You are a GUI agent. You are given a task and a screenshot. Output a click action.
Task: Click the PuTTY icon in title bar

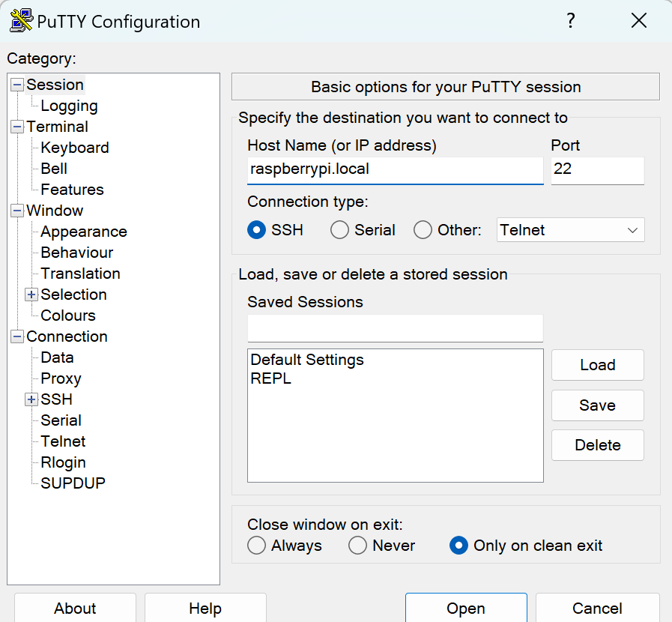pos(21,21)
